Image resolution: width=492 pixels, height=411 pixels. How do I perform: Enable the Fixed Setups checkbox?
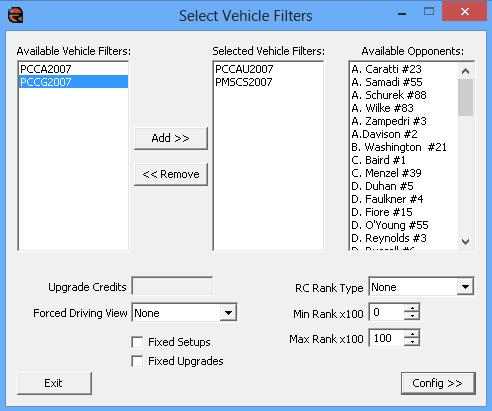pyautogui.click(x=137, y=342)
